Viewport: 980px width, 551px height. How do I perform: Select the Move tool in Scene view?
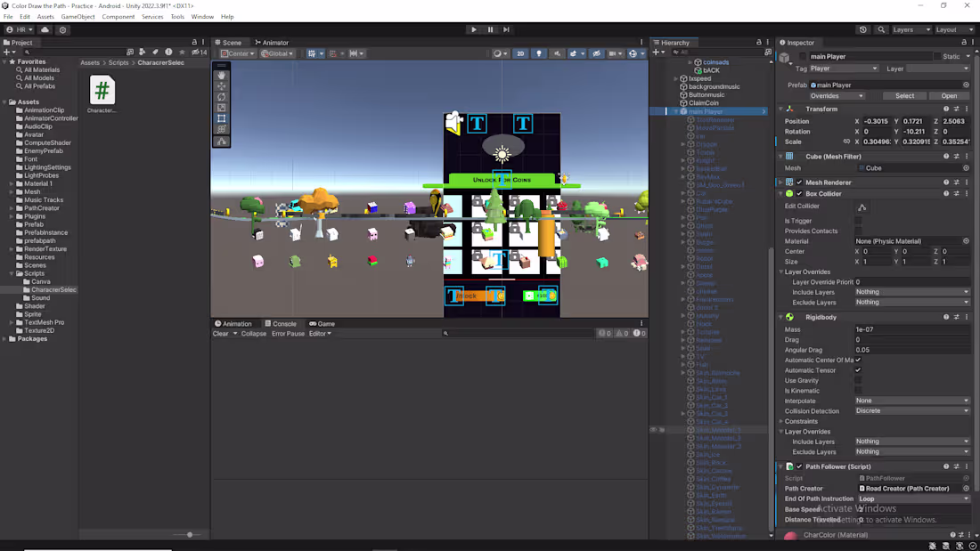[x=221, y=86]
